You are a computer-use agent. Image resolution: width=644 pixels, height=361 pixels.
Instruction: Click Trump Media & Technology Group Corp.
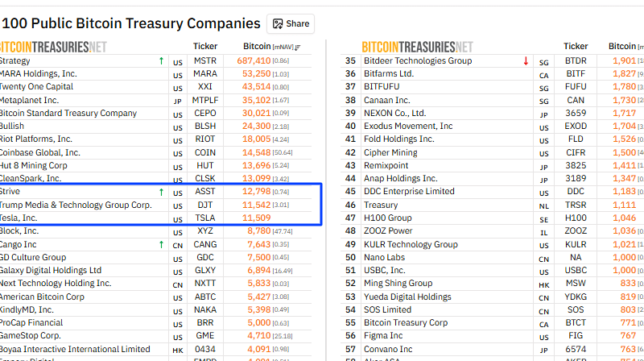pos(76,205)
